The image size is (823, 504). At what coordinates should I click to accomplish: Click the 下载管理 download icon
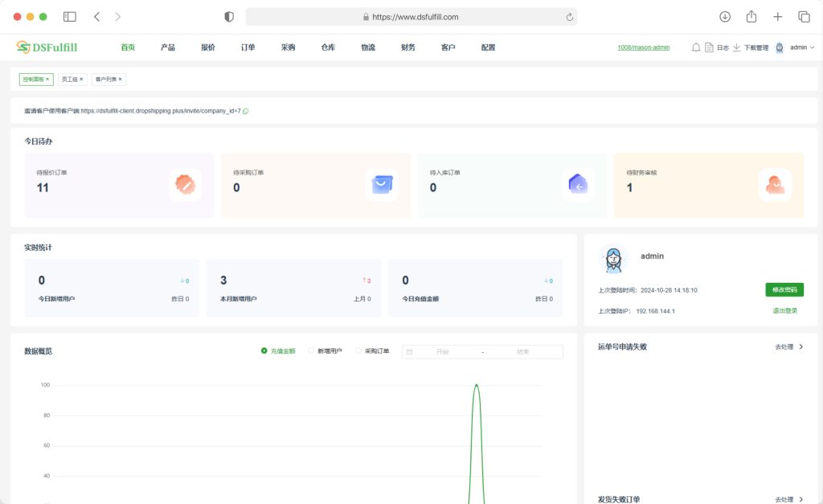pyautogui.click(x=736, y=47)
